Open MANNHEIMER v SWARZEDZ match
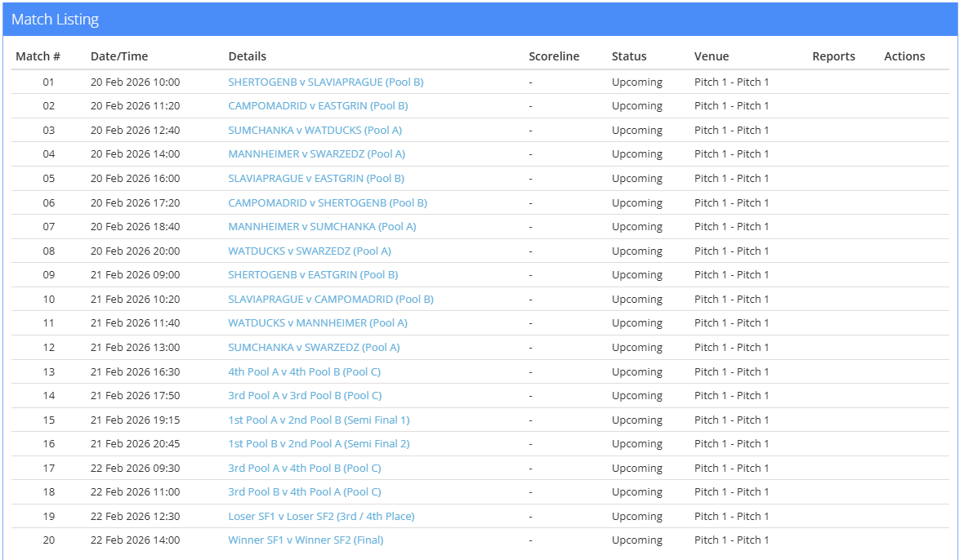964x560 pixels. pyautogui.click(x=316, y=153)
